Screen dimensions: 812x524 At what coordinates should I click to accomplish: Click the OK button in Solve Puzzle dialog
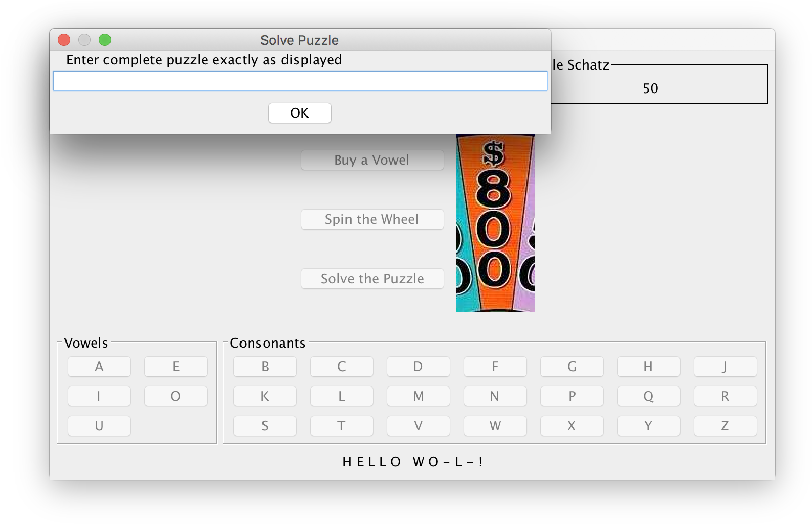tap(299, 113)
